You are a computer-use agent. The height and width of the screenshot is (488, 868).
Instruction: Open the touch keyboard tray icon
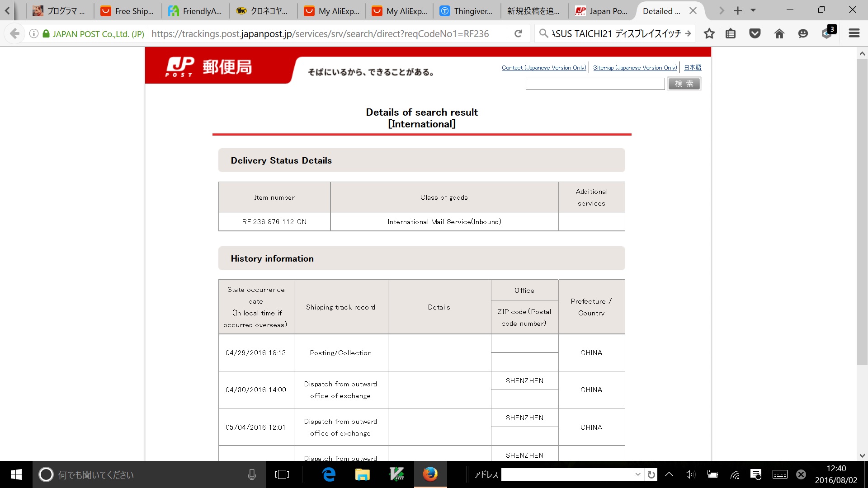coord(780,474)
